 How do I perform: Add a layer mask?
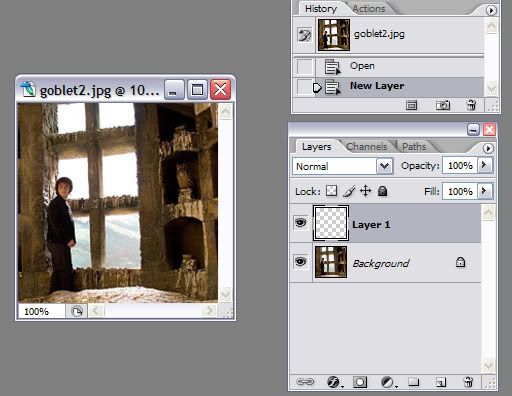[360, 382]
